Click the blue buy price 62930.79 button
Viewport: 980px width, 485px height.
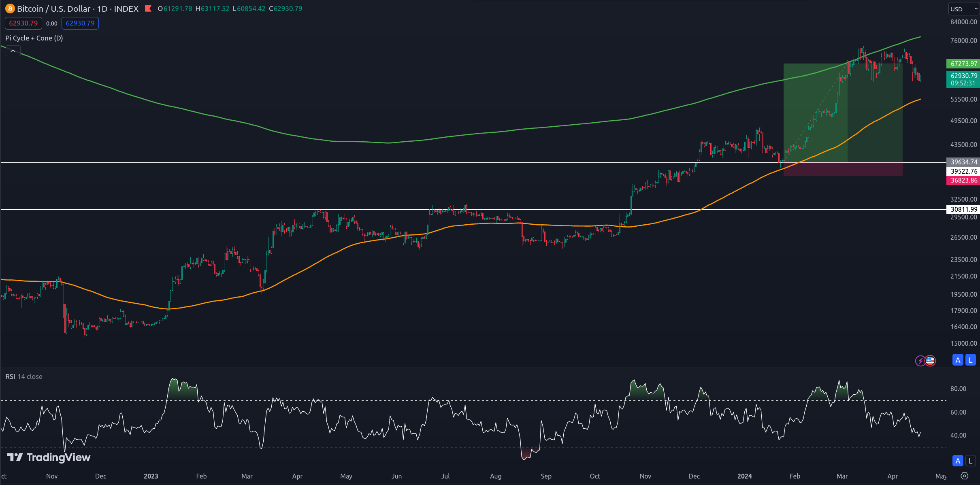80,23
